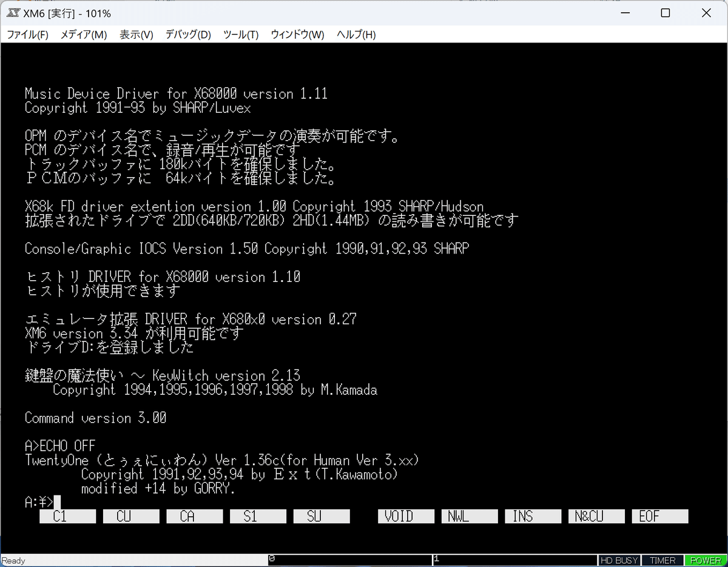Click 'ヒストリが使用できます' line

tap(103, 291)
